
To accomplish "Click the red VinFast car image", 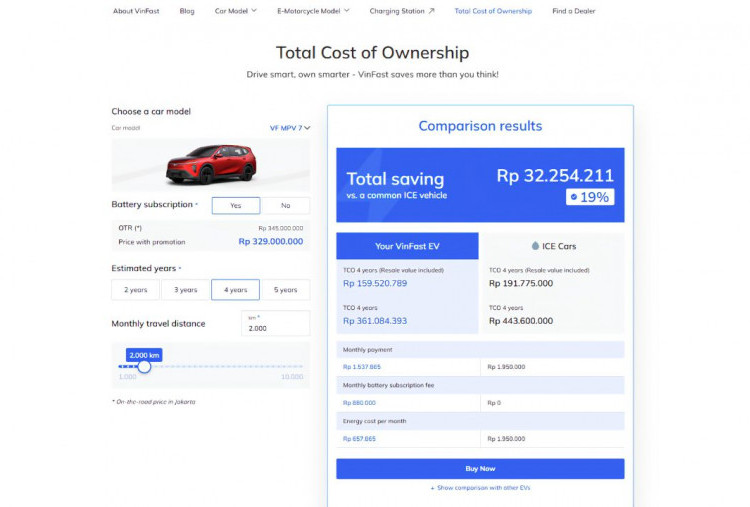I will (211, 165).
